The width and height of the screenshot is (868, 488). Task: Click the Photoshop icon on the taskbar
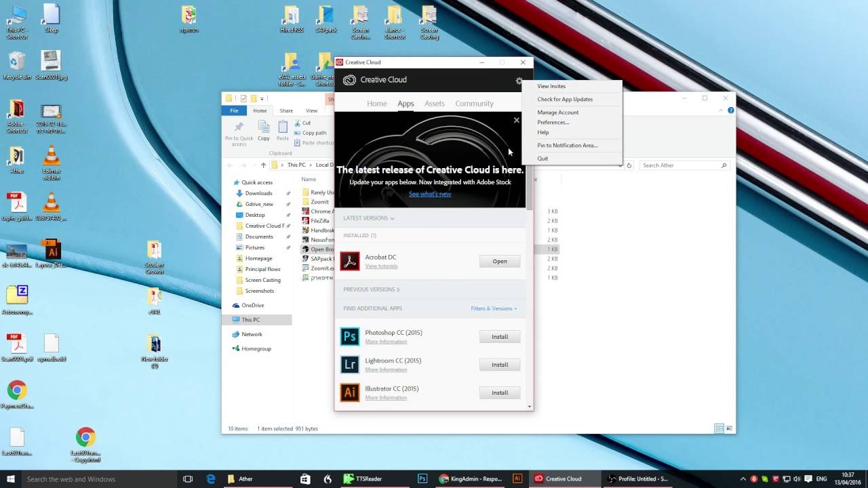point(422,479)
